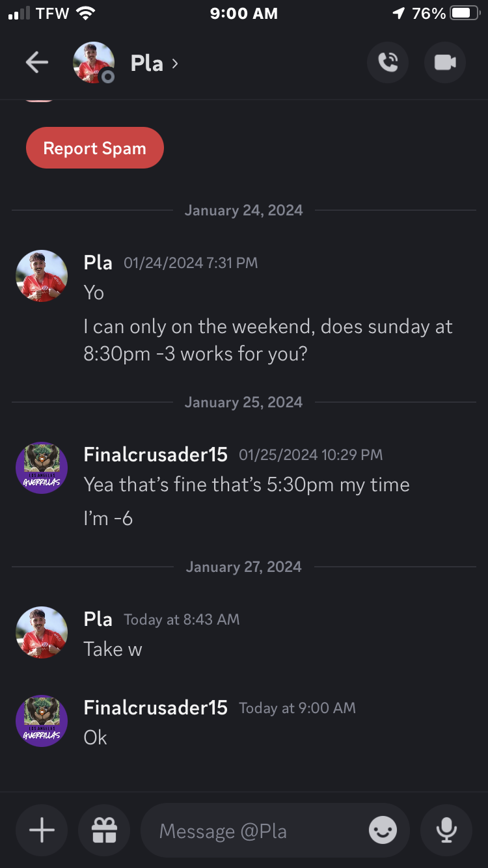
Task: Tap the "Ok" message from Finalcrusader15
Action: coord(96,738)
